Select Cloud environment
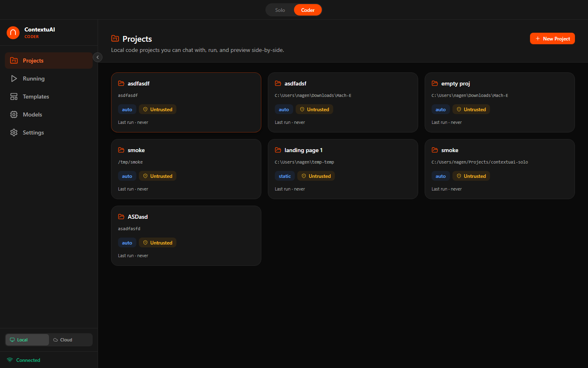This screenshot has width=588, height=368. pos(71,340)
